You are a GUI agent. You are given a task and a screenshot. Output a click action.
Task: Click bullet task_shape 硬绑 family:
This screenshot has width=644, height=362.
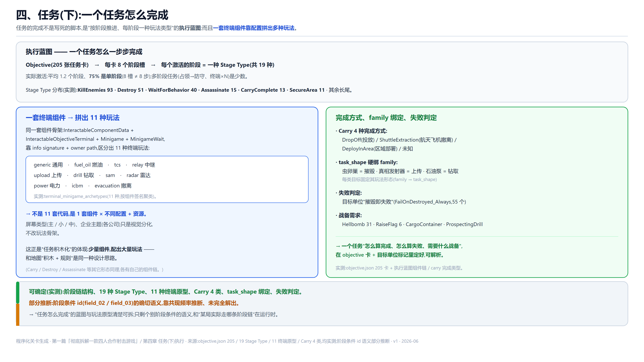coord(366,162)
